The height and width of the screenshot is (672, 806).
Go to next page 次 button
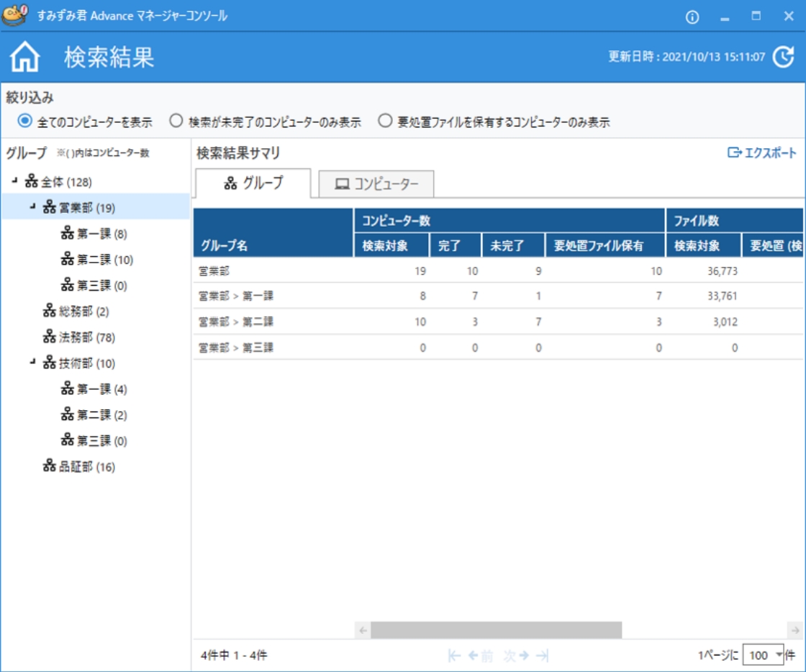point(516,655)
